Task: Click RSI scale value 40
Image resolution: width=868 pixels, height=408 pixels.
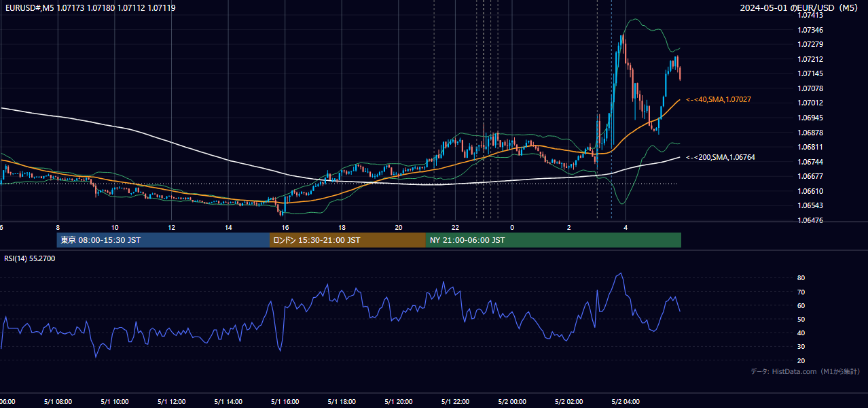Action: 801,333
